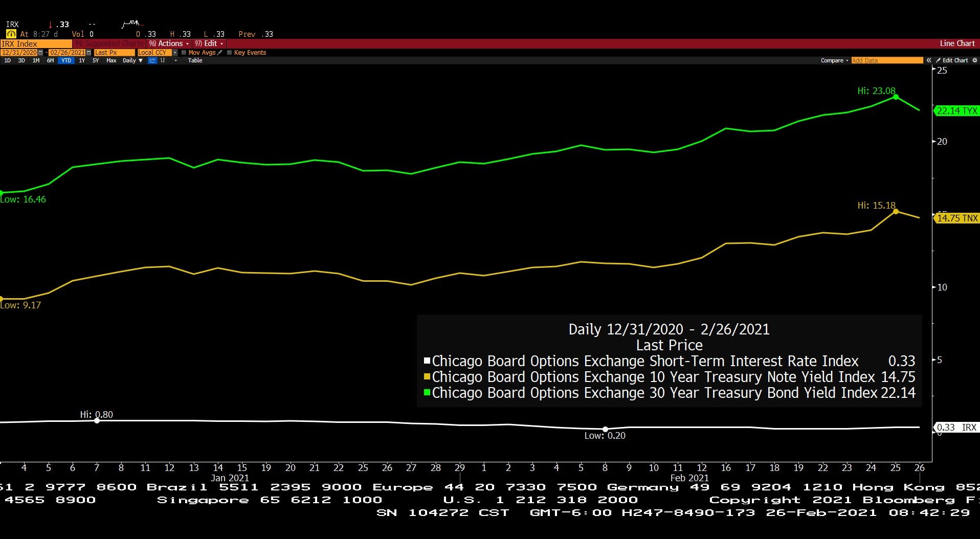Select the 5Y time range
980x539 pixels.
tap(96, 60)
